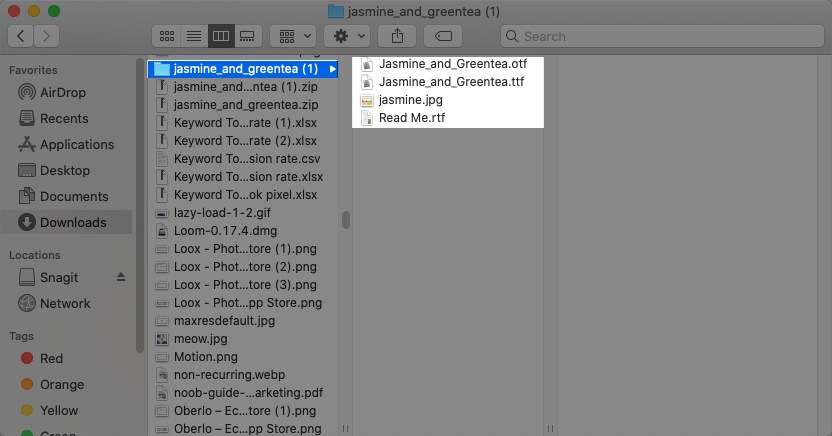Select Oberlo – Ec...tore (1).png

tap(242, 412)
